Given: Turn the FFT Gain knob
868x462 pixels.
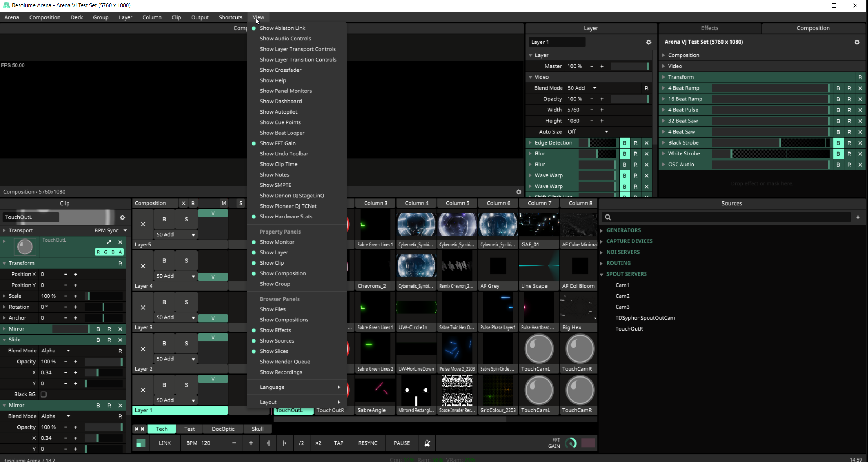Looking at the screenshot, I should click(x=570, y=443).
